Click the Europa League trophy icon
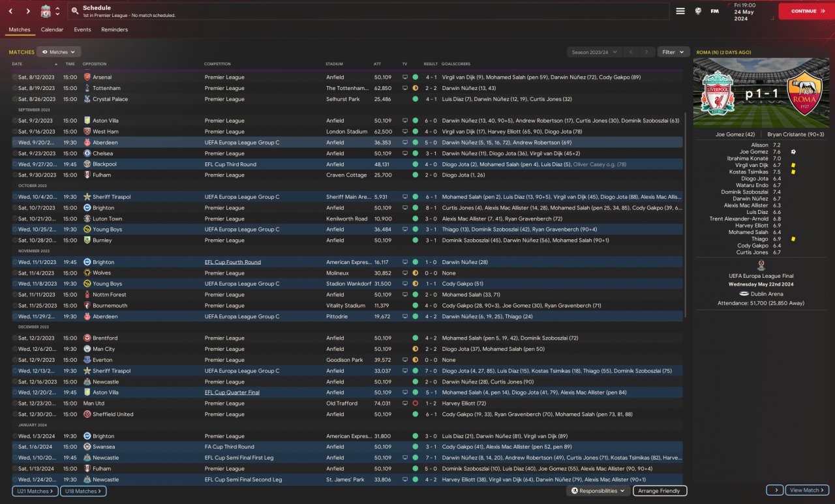The height and width of the screenshot is (504, 835). click(761, 266)
